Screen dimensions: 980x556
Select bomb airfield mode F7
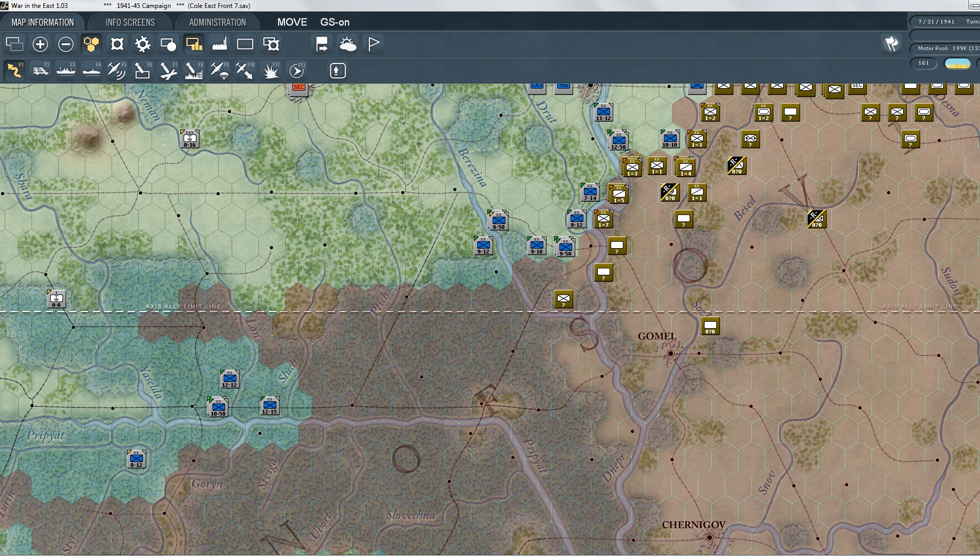(x=168, y=70)
